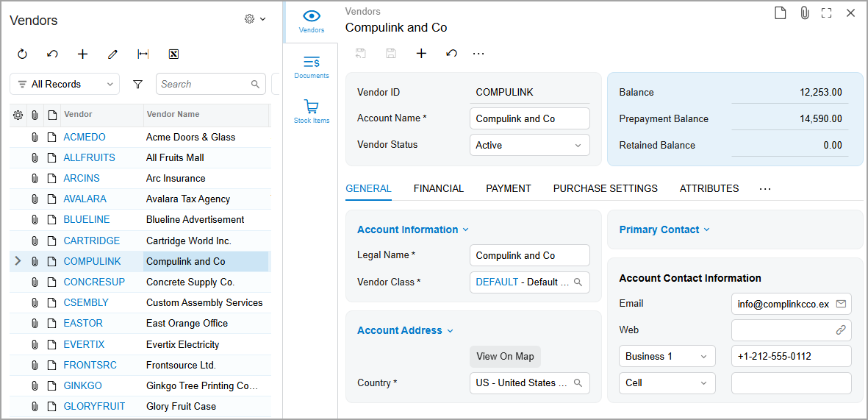Open the filter funnel icon
Screen dimensions: 868x420
138,85
